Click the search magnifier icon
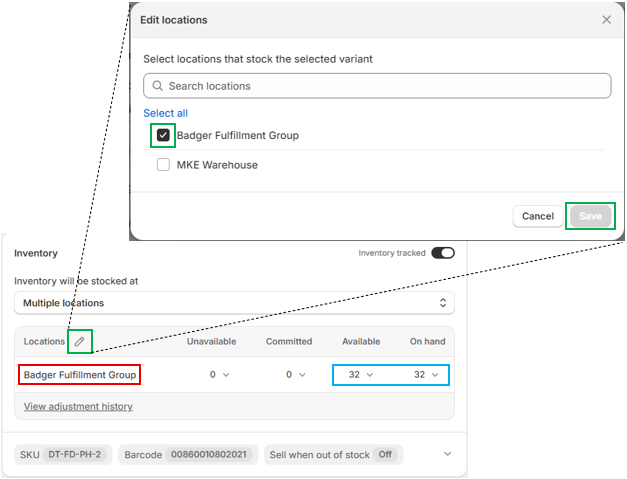 point(157,86)
